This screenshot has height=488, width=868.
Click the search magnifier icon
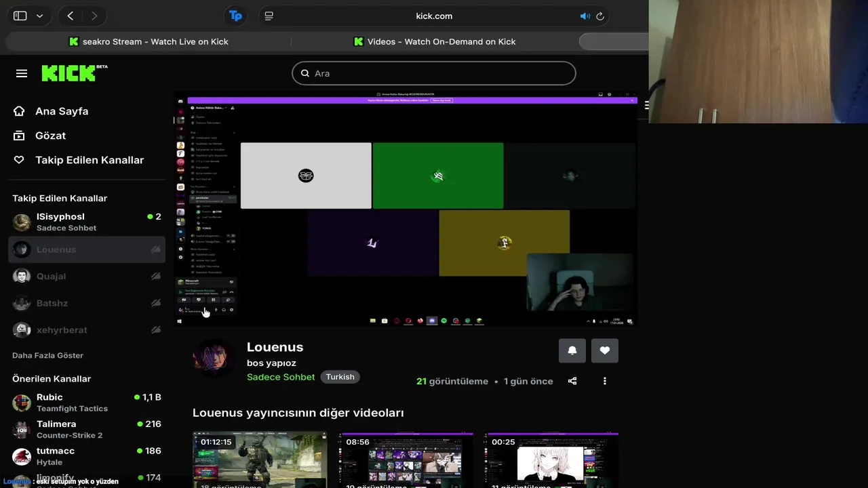(305, 73)
